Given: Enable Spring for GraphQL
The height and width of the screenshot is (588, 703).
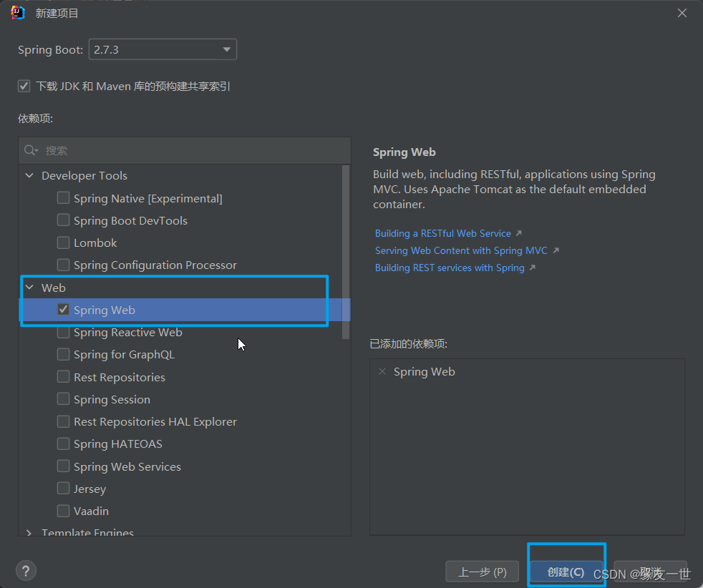Looking at the screenshot, I should click(63, 355).
